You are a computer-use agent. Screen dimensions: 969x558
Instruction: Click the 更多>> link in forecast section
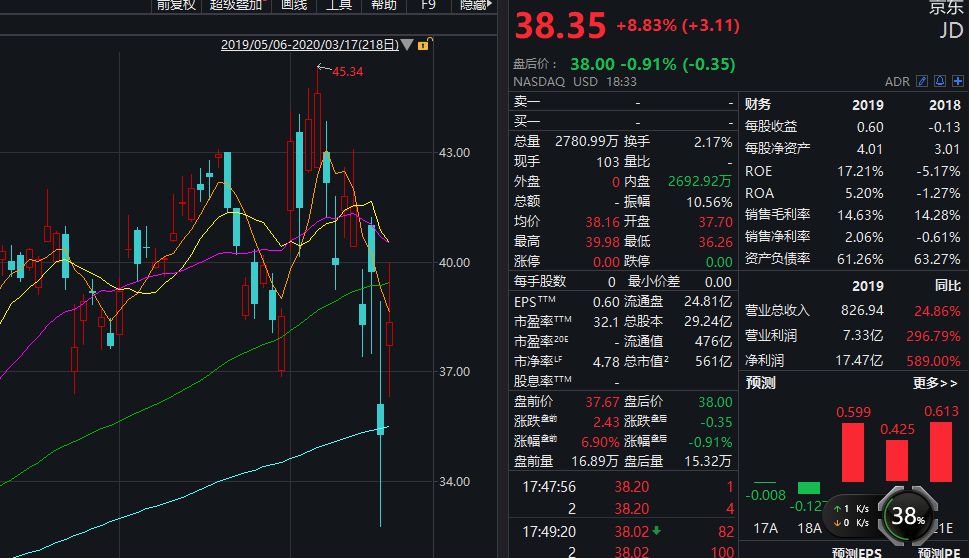tap(935, 383)
